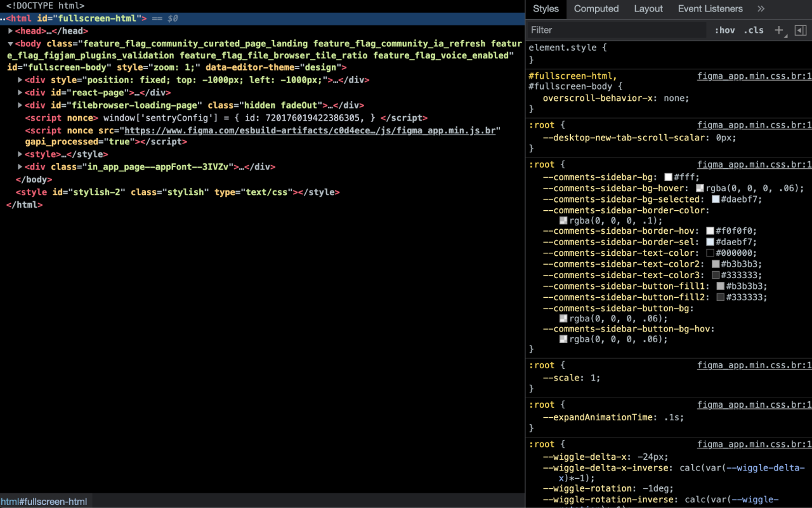Expand the style element in the tree

20,154
